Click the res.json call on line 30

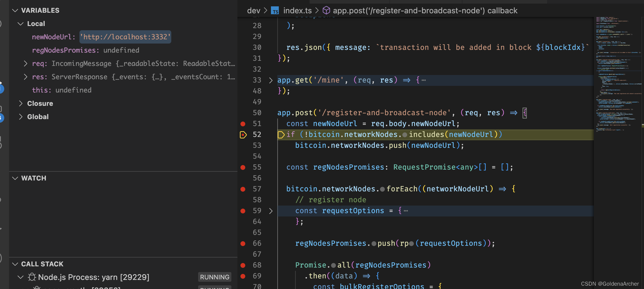point(304,47)
